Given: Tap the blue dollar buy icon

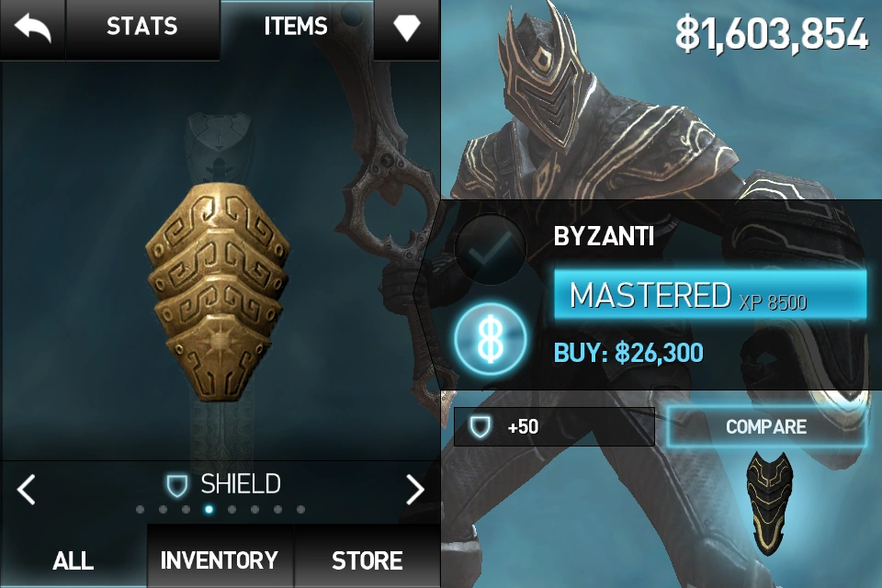Looking at the screenshot, I should 491,339.
